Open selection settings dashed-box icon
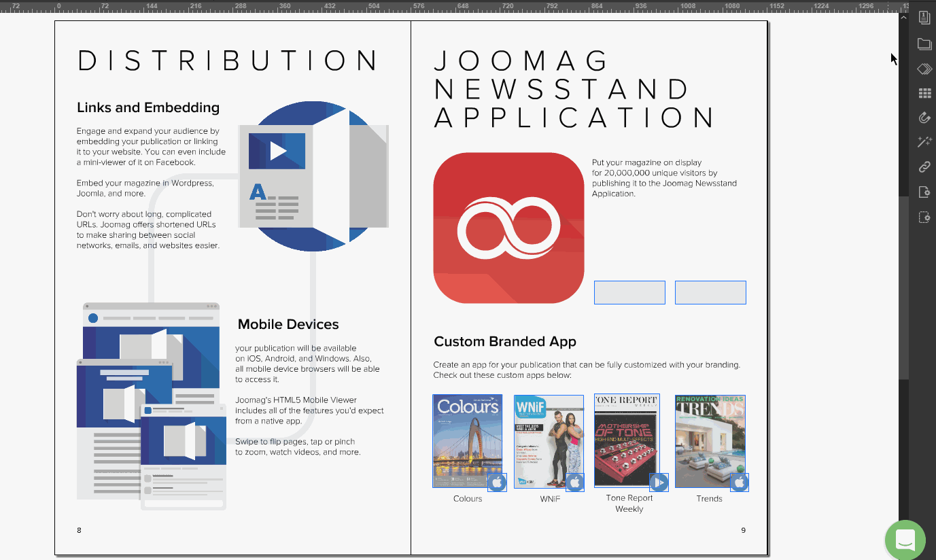The image size is (936, 560). tap(924, 217)
